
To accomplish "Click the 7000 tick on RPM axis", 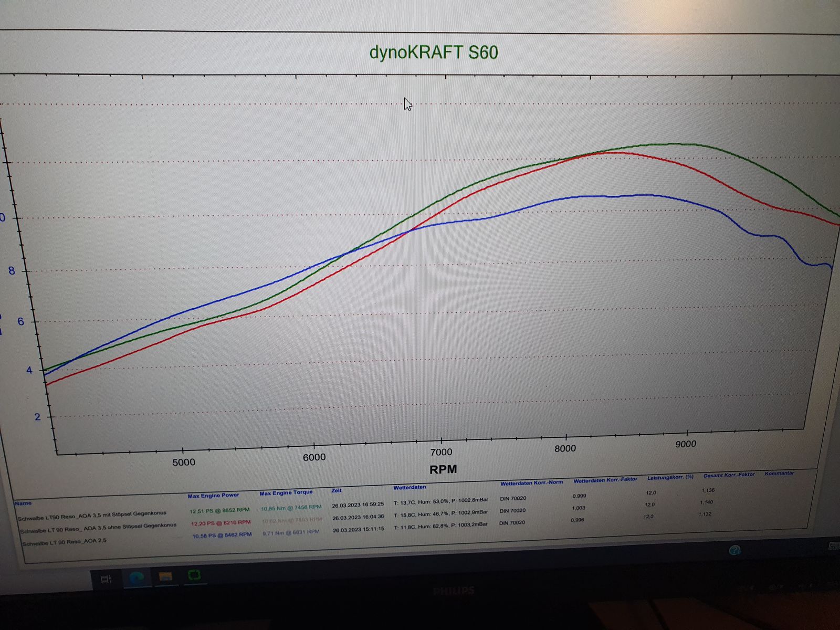I will [441, 452].
